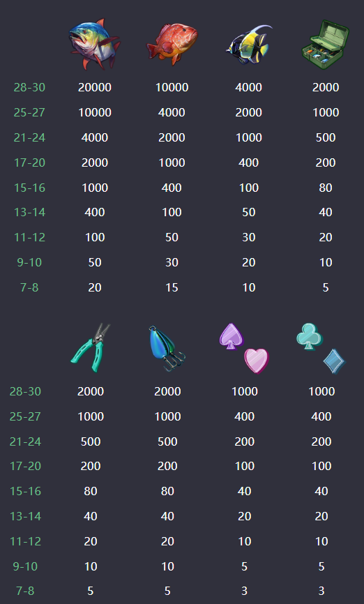The image size is (364, 604).
Task: Select the 4000 payout under the angelfish
Action: pos(249,87)
